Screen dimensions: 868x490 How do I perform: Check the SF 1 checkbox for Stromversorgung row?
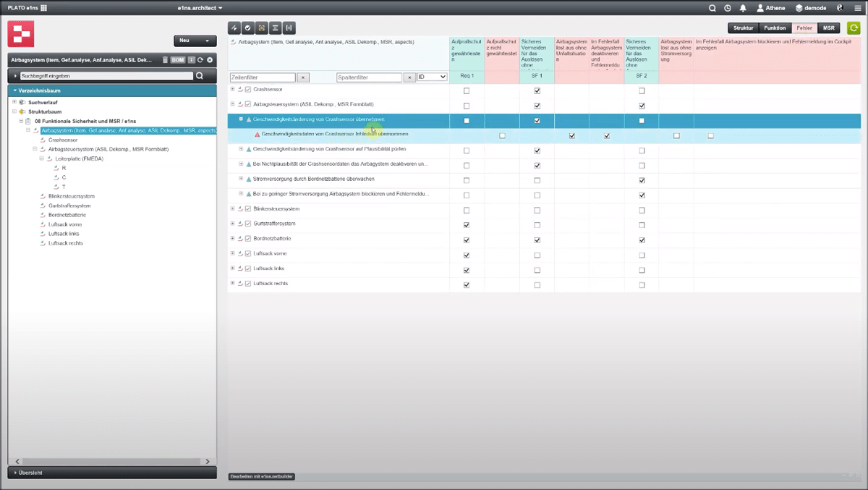[x=536, y=180]
